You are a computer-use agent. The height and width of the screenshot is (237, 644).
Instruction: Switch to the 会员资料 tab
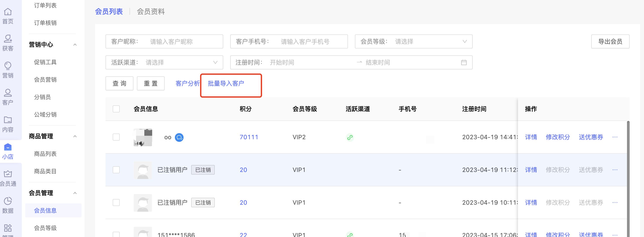[151, 12]
